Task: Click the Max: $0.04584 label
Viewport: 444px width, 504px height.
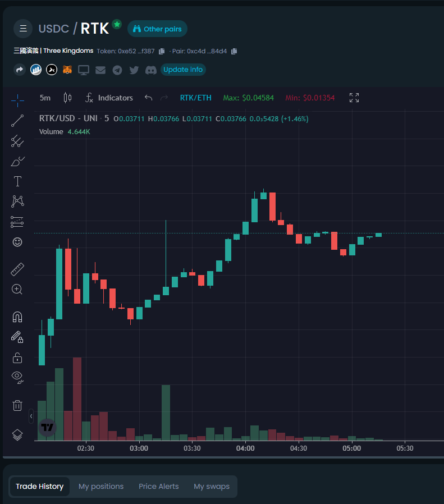Action: tap(249, 98)
